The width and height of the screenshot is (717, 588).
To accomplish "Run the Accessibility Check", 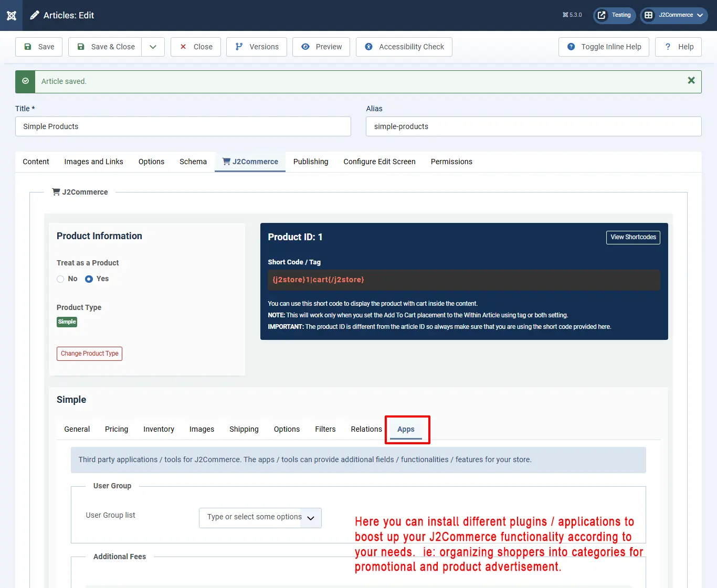I will coord(404,47).
